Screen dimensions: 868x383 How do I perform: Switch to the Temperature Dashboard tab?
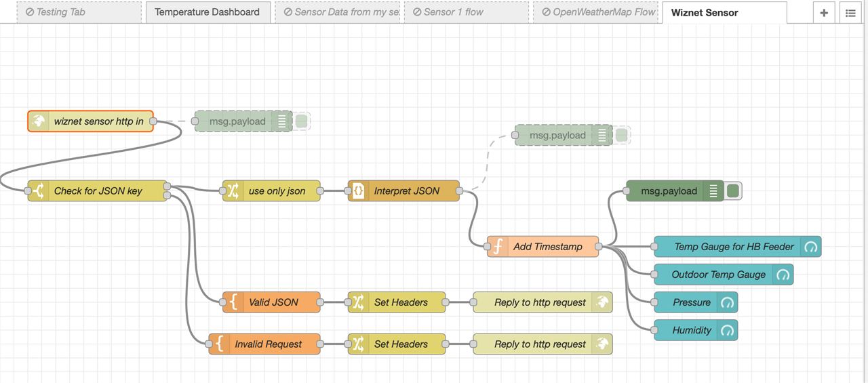click(x=208, y=12)
